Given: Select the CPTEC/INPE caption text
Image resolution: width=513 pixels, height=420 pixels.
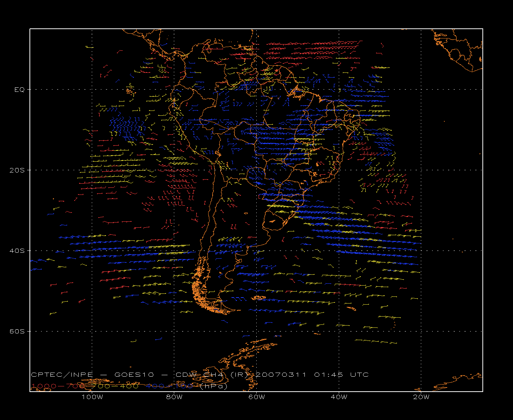Looking at the screenshot, I should coord(62,375).
